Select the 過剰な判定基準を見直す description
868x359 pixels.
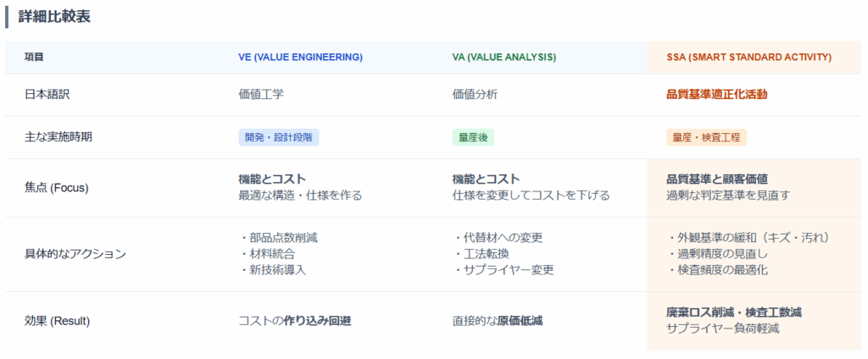pyautogui.click(x=728, y=196)
